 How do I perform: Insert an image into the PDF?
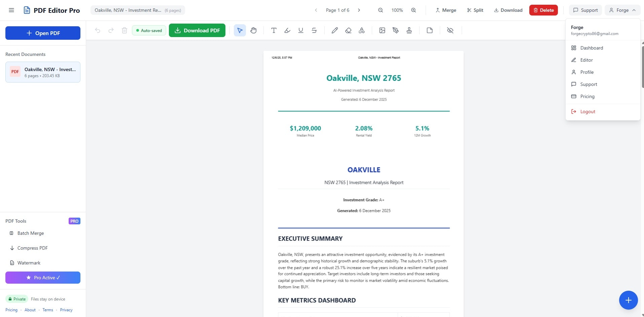pyautogui.click(x=382, y=30)
